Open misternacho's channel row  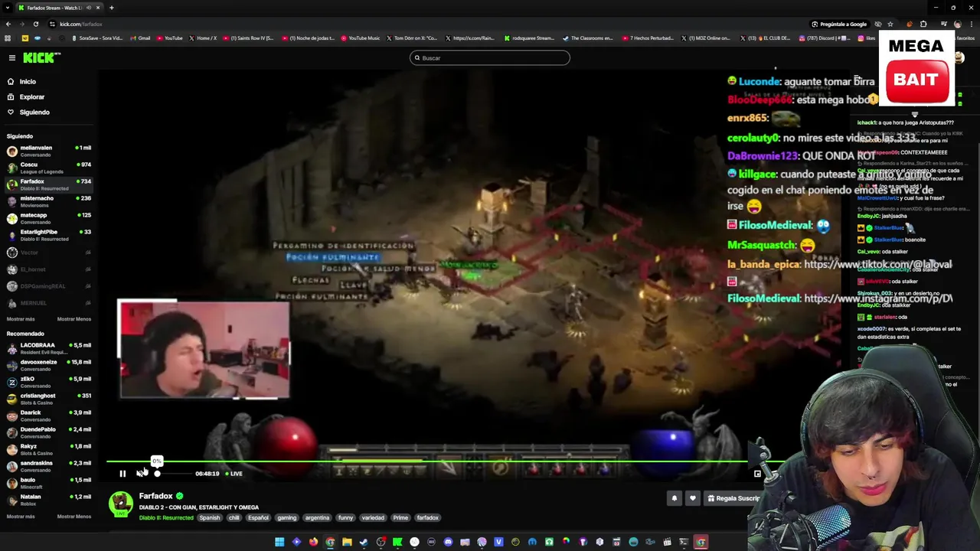(x=49, y=201)
